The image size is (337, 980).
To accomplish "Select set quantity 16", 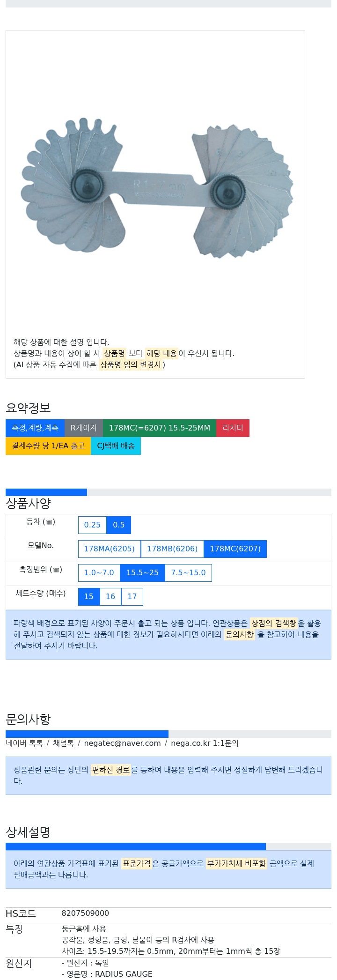I will point(110,597).
